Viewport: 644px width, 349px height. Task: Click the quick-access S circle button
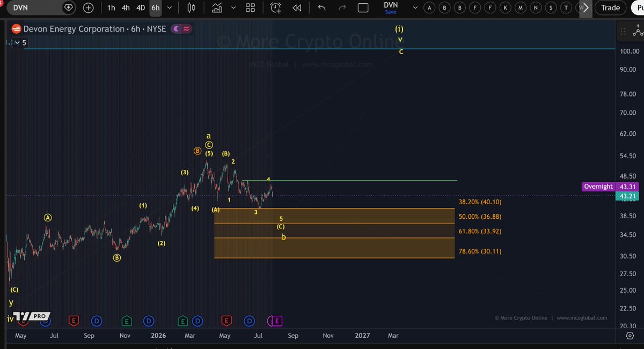[550, 8]
